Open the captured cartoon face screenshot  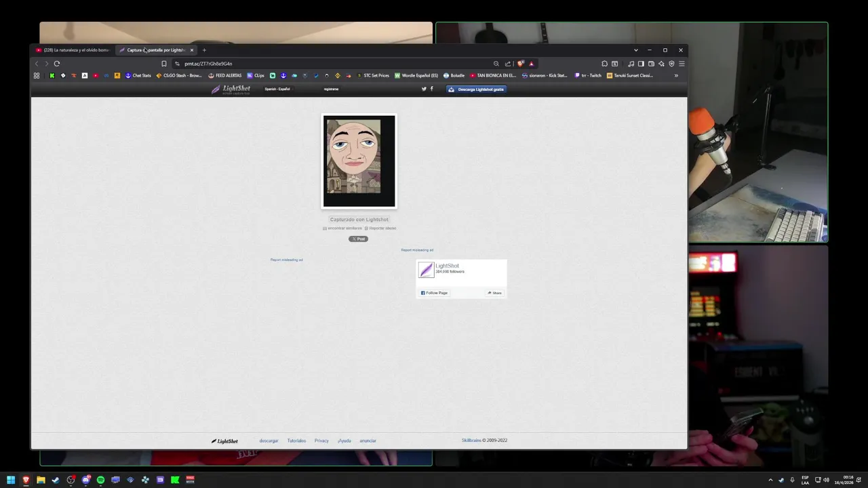click(x=359, y=161)
